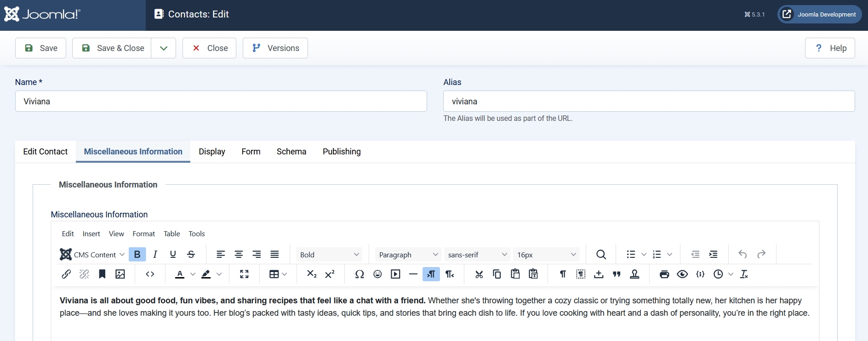Click the Save button
Screen dimensions: 868x341
[x=41, y=48]
